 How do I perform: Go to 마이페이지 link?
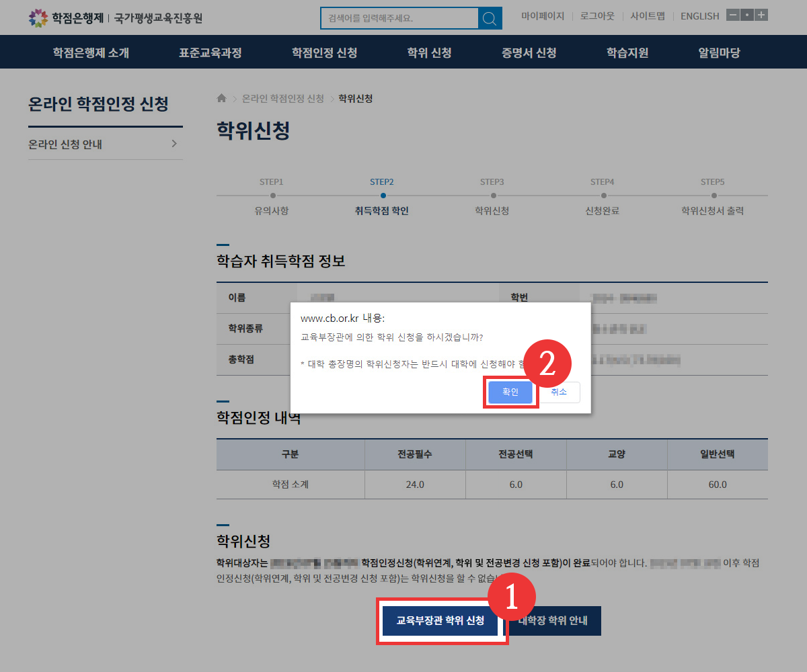(543, 16)
